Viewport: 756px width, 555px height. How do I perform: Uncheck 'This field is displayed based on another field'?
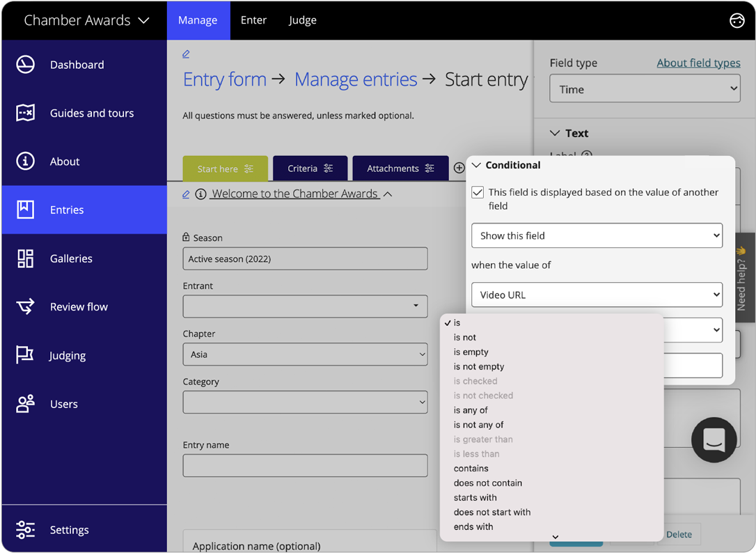(477, 192)
